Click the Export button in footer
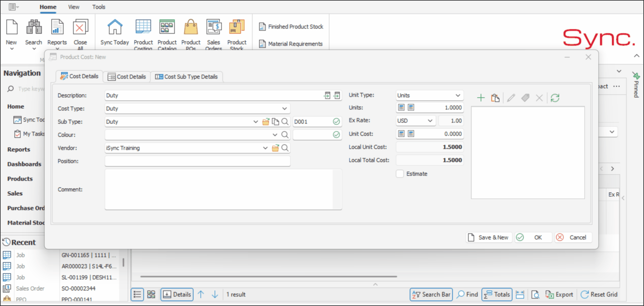644x306 pixels. tap(559, 295)
